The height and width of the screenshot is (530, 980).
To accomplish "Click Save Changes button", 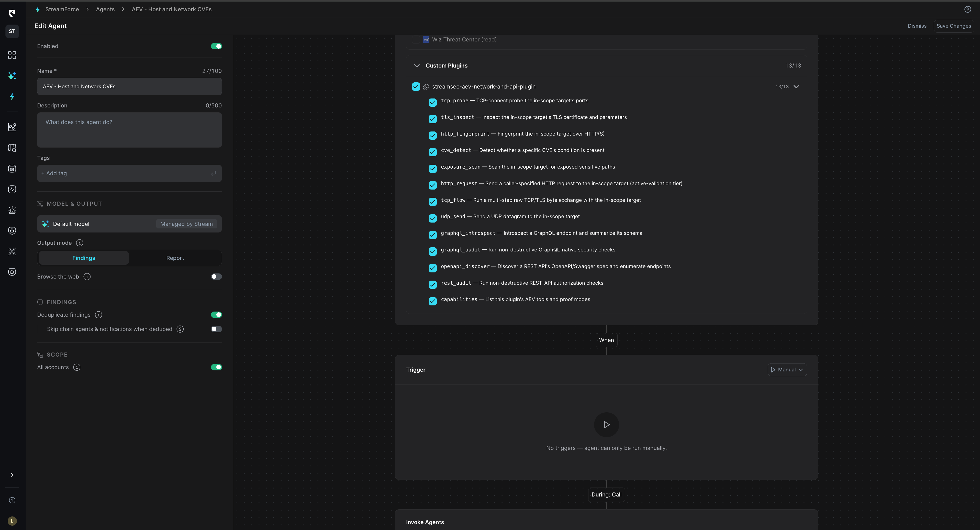I will [953, 26].
